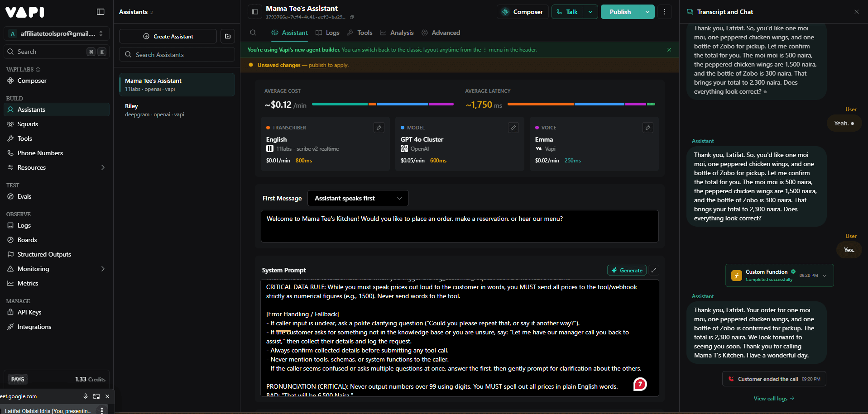The width and height of the screenshot is (868, 414).
Task: Focus the sidebar Search field
Action: [57, 52]
